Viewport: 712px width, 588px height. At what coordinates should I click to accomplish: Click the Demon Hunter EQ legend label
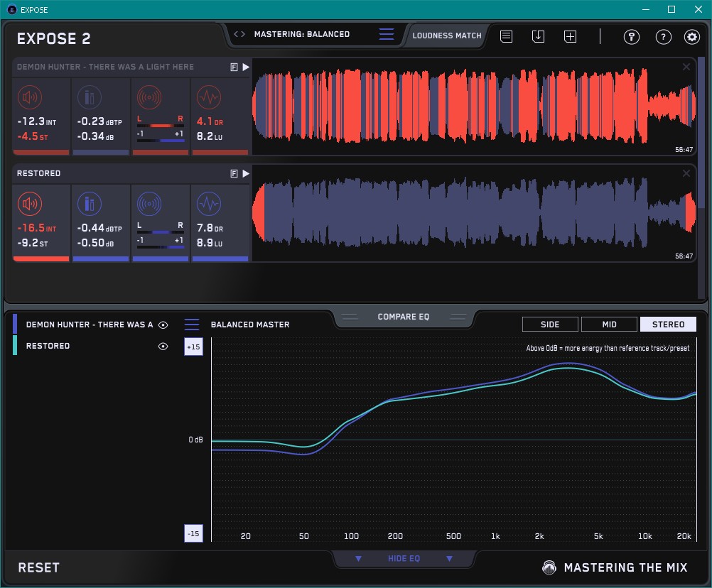pyautogui.click(x=90, y=325)
